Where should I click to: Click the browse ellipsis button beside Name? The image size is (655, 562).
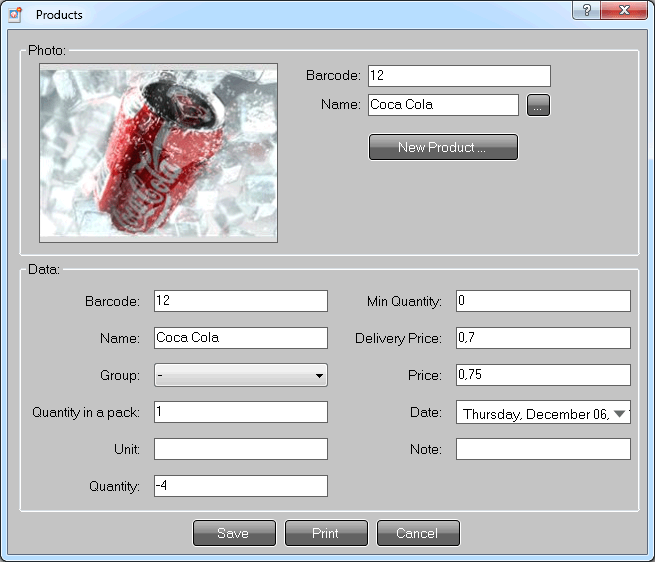click(x=539, y=105)
